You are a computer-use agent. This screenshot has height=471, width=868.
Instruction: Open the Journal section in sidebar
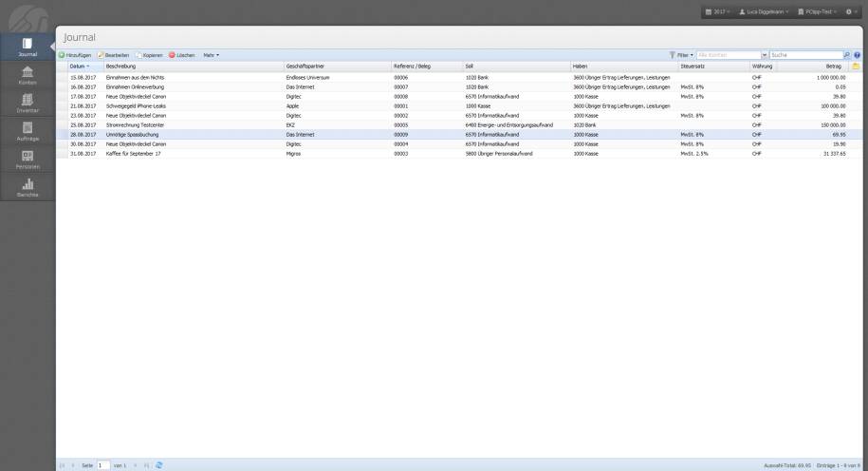pyautogui.click(x=28, y=47)
